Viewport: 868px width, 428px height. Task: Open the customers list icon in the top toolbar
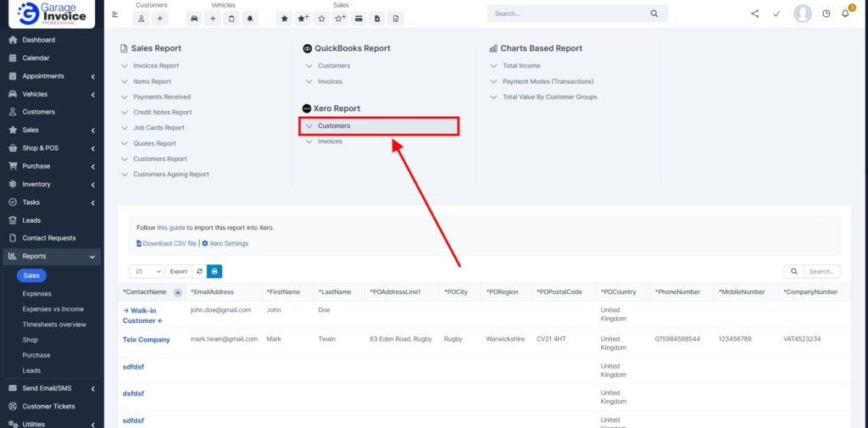pos(142,19)
